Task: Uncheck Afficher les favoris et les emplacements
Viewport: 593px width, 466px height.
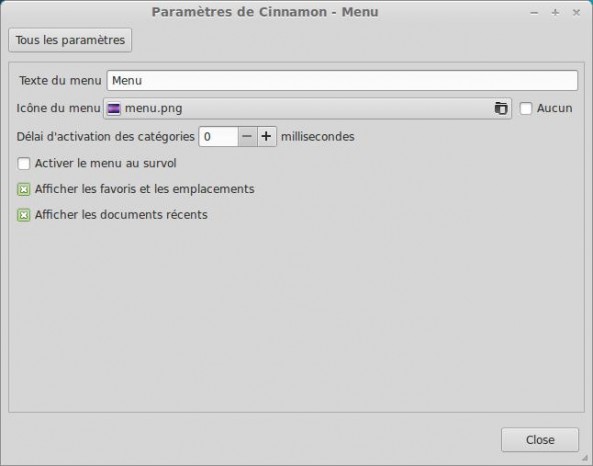Action: pos(24,190)
